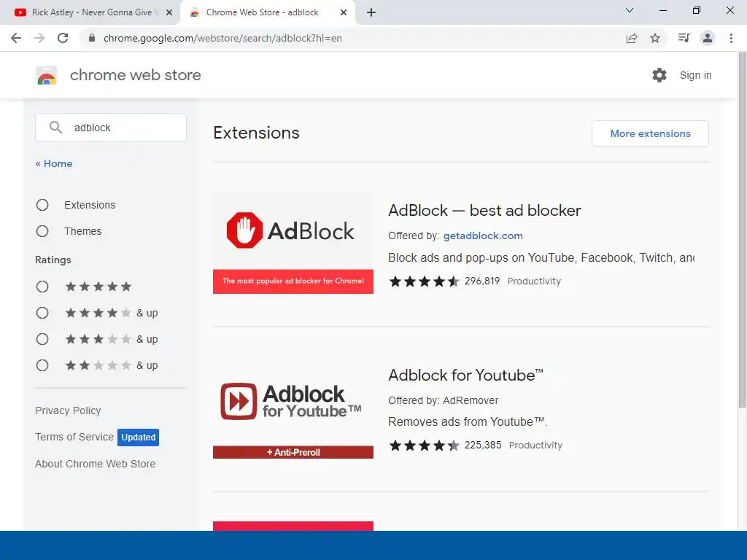The image size is (747, 560).
Task: Click the Ratings label
Action: [53, 260]
